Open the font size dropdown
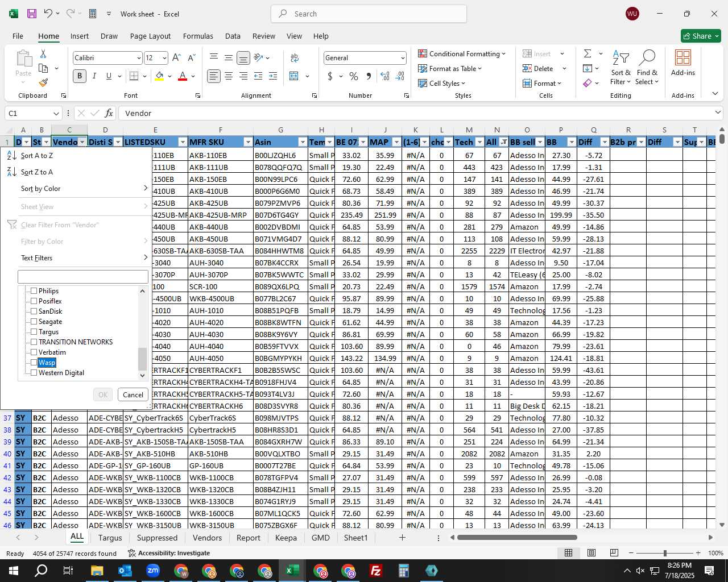The width and height of the screenshot is (728, 582). [164, 58]
